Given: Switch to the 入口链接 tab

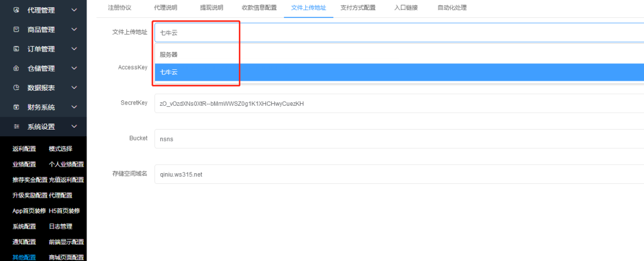Looking at the screenshot, I should point(406,7).
